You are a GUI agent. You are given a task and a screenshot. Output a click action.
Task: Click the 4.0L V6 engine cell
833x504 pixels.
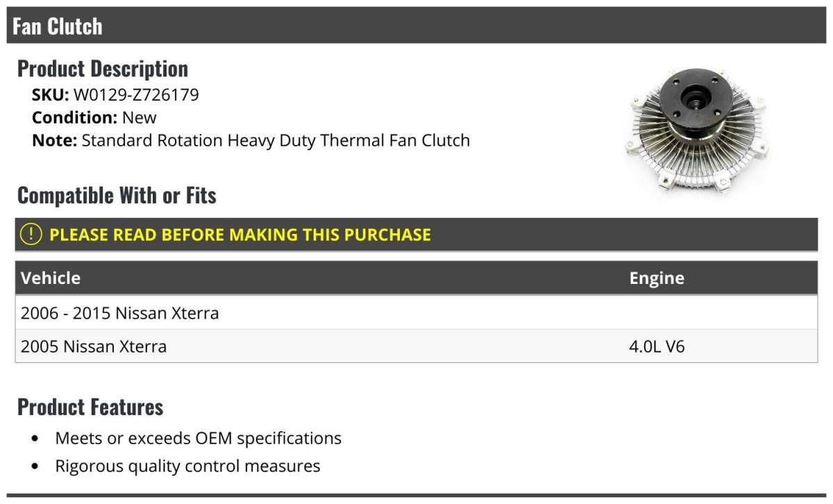click(657, 346)
